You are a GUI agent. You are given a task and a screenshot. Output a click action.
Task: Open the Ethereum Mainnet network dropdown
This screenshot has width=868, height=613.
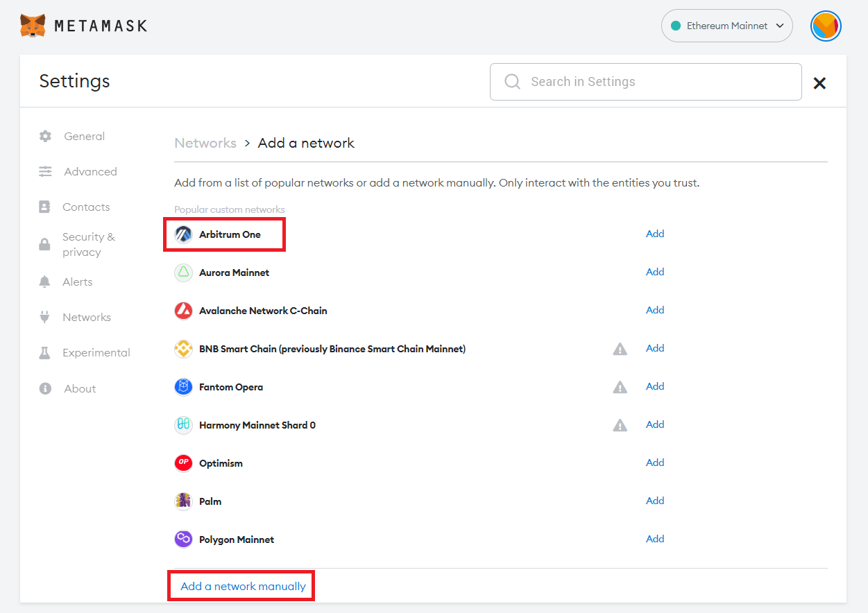[x=726, y=26]
